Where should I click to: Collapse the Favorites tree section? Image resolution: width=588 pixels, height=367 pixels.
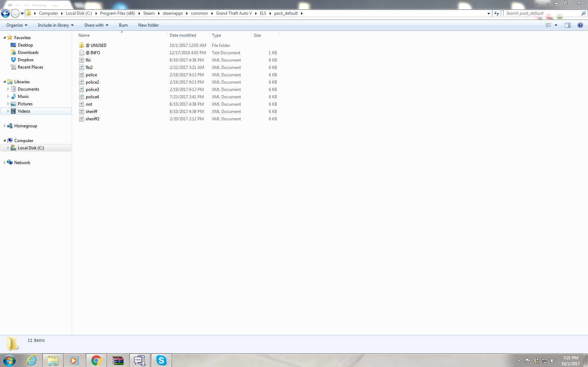[x=5, y=38]
